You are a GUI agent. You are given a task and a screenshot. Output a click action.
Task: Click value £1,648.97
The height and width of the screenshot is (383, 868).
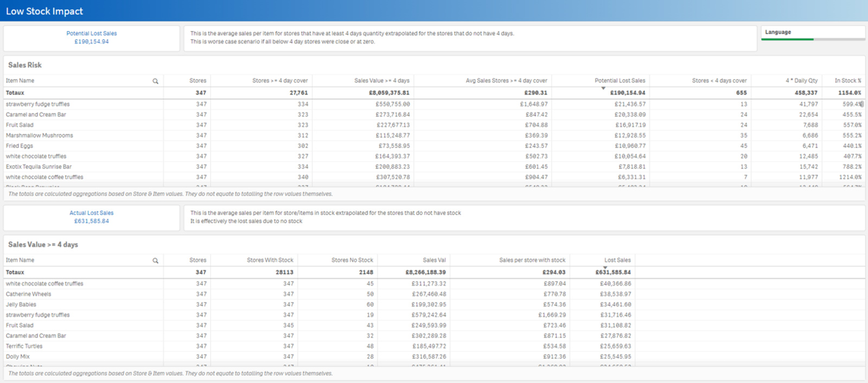[534, 104]
